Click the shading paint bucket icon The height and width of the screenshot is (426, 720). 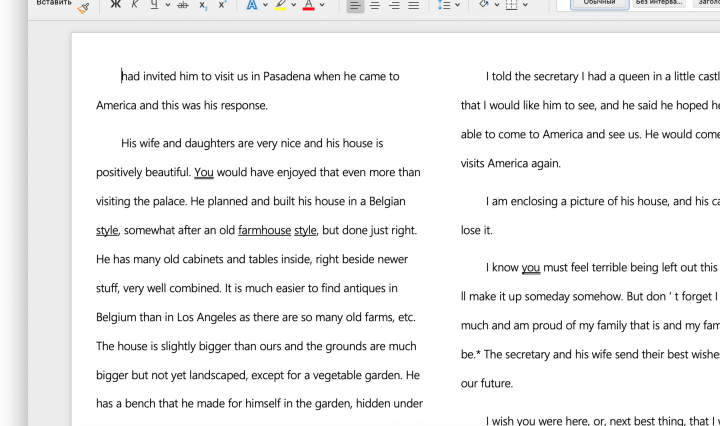(x=484, y=5)
